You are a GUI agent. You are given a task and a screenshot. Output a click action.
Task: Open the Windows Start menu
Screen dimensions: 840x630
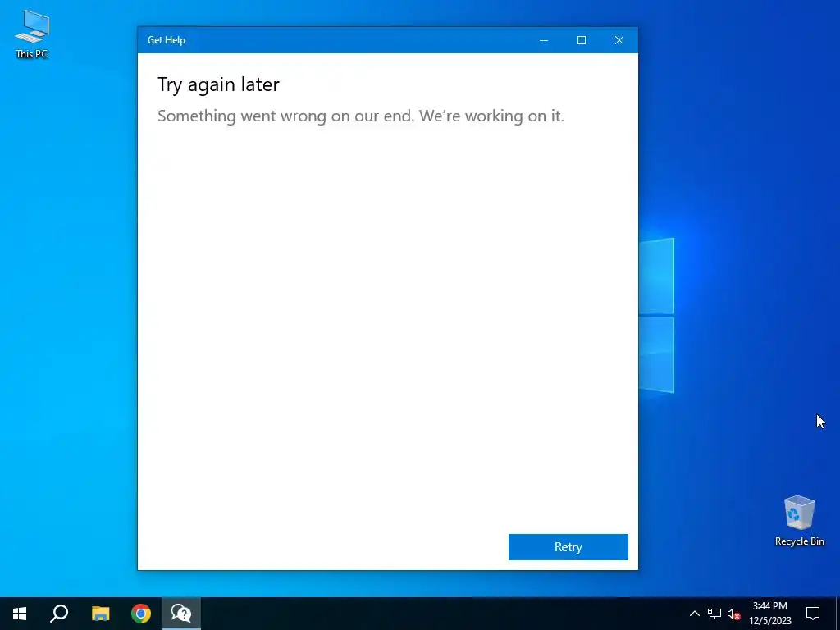point(20,614)
